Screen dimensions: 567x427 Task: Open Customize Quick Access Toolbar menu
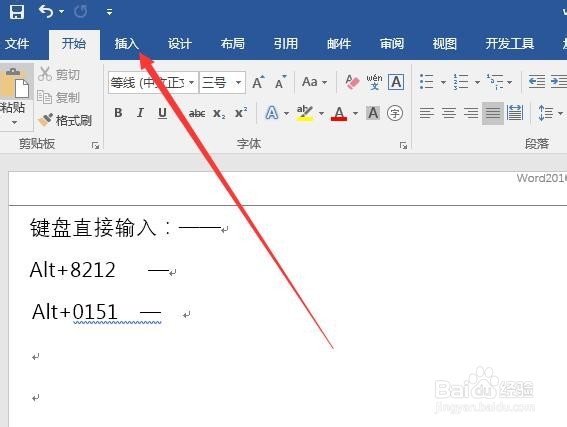coord(109,12)
